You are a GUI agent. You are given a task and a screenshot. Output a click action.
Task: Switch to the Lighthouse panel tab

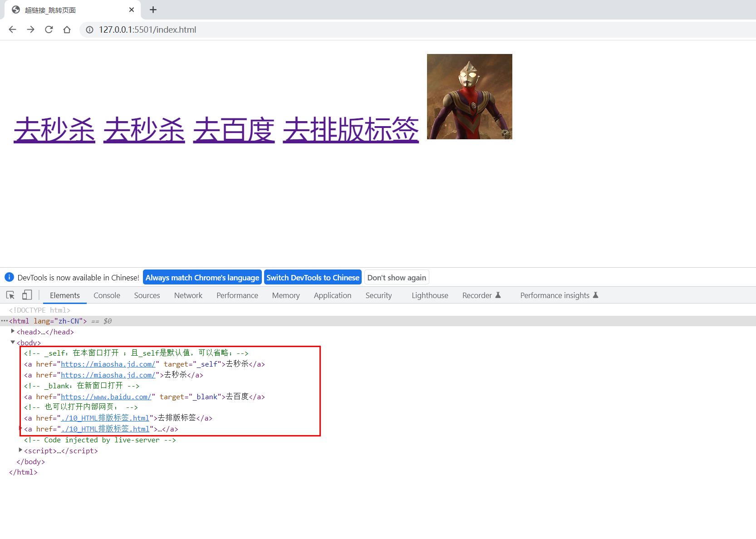point(430,295)
